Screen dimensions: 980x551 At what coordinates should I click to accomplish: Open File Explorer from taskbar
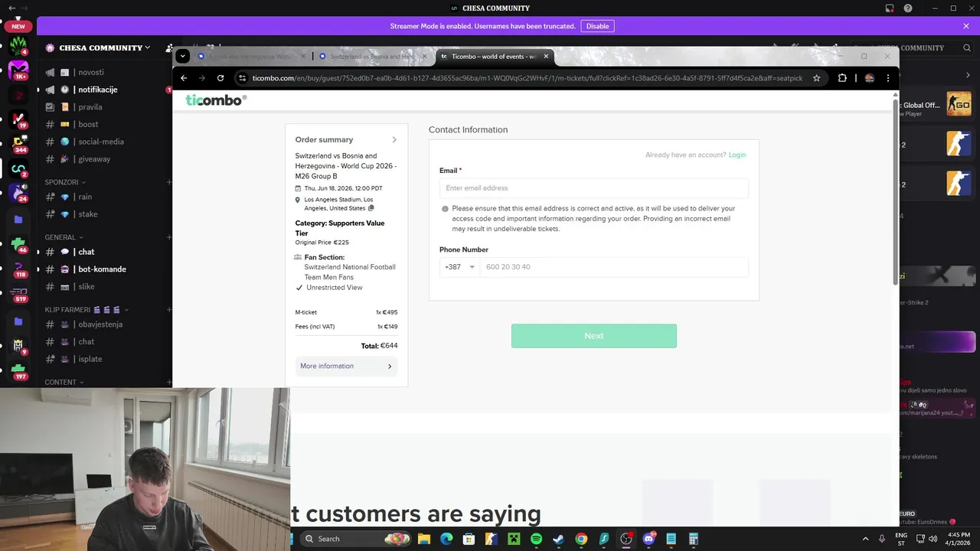pyautogui.click(x=424, y=539)
